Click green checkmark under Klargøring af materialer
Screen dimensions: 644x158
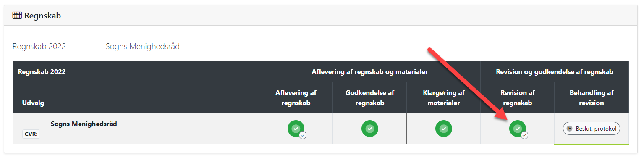click(x=444, y=129)
